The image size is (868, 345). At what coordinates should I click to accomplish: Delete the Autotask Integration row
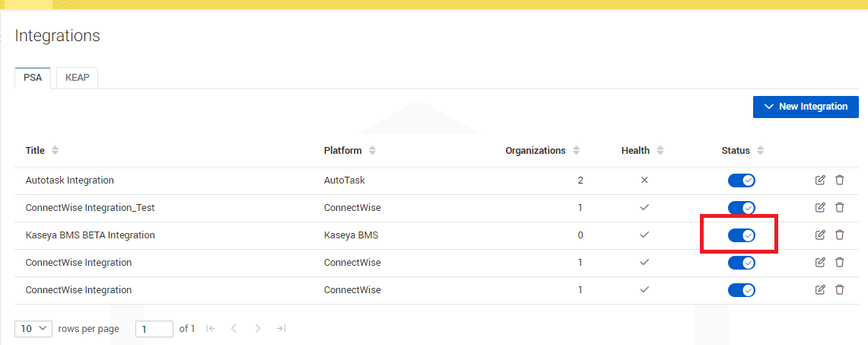[840, 180]
